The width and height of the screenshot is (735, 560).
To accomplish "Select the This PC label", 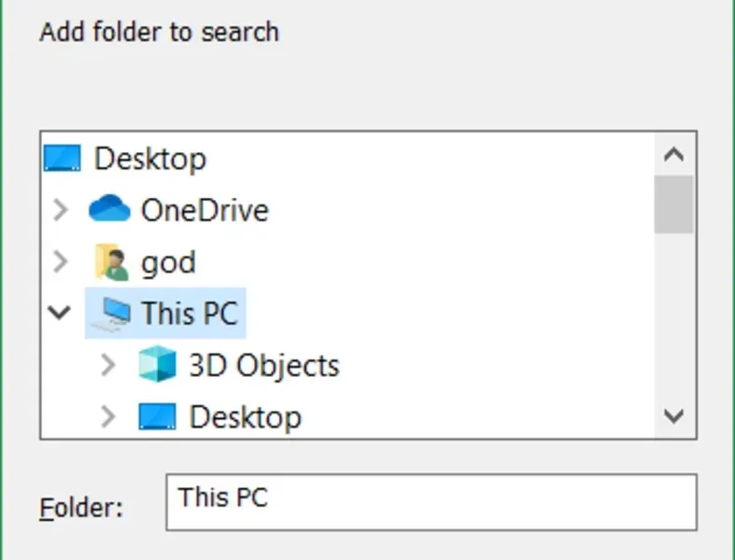I will click(x=190, y=313).
